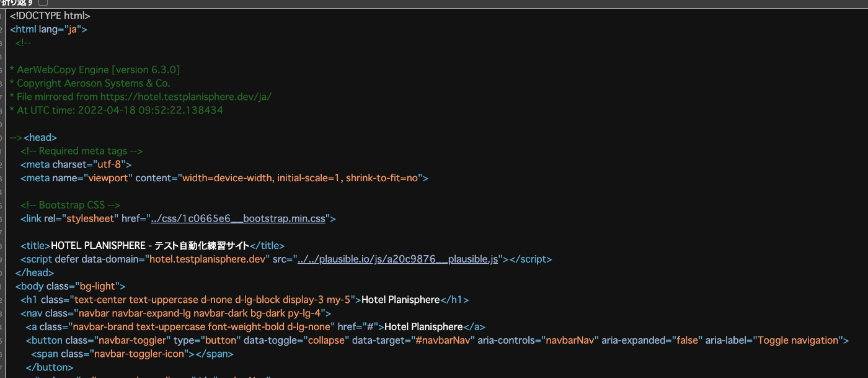Image resolution: width=868 pixels, height=378 pixels.
Task: Click the "At UTC time: 2022-04-18" comment line
Action: pos(117,110)
